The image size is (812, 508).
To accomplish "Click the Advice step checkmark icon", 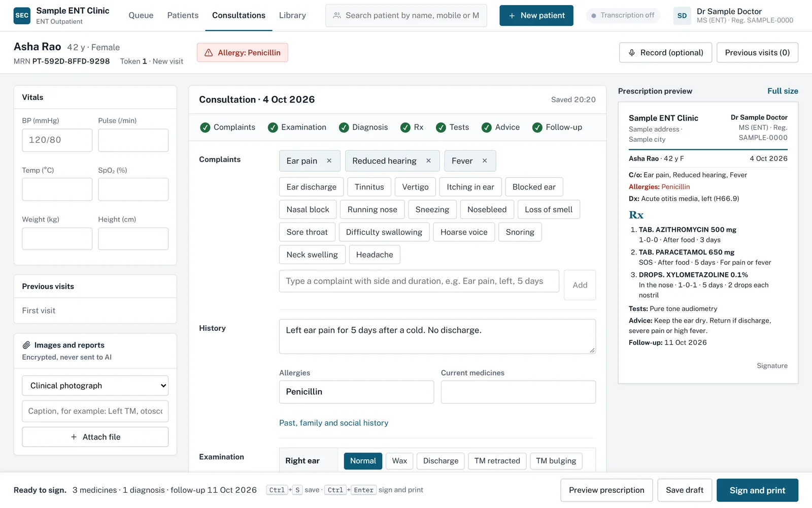I will point(487,128).
